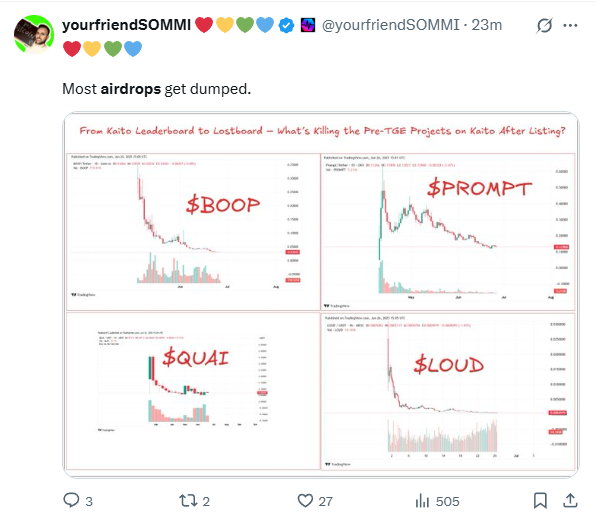Open the $QUAI chart image

(193, 391)
